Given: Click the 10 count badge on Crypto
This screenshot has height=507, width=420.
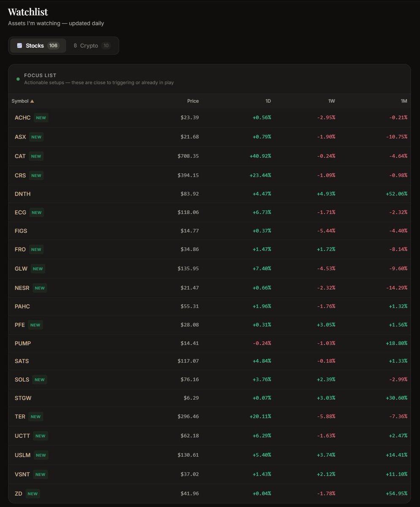Looking at the screenshot, I should pos(106,46).
